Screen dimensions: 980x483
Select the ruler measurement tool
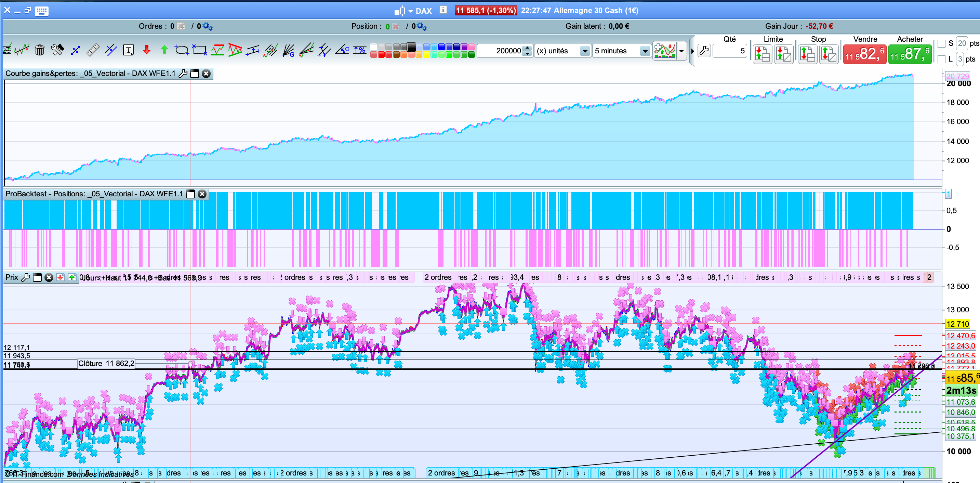click(93, 50)
